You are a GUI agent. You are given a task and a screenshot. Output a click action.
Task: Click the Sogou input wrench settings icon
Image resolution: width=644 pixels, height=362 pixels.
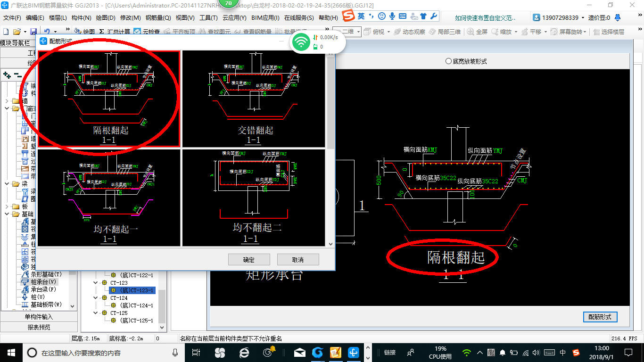pyautogui.click(x=434, y=16)
